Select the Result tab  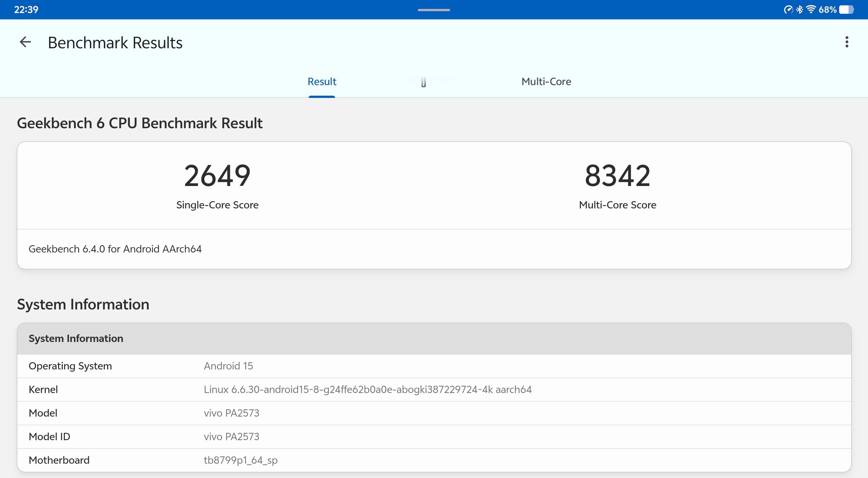(x=322, y=82)
